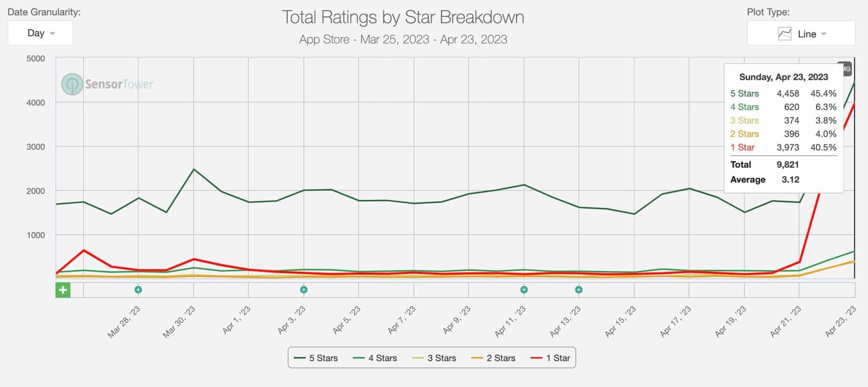The width and height of the screenshot is (868, 387).
Task: Open the Date Granularity Day dropdown
Action: coord(40,33)
